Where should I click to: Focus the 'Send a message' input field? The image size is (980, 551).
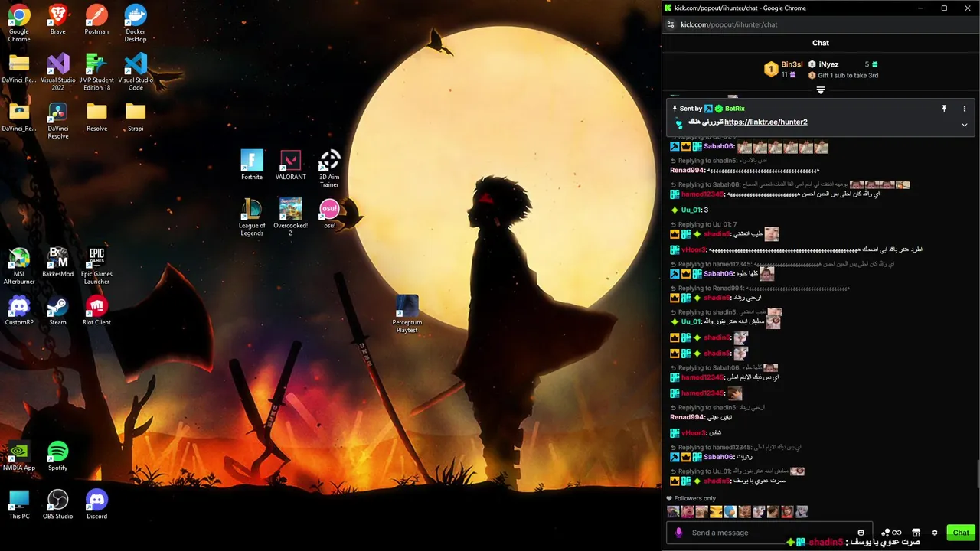(769, 533)
